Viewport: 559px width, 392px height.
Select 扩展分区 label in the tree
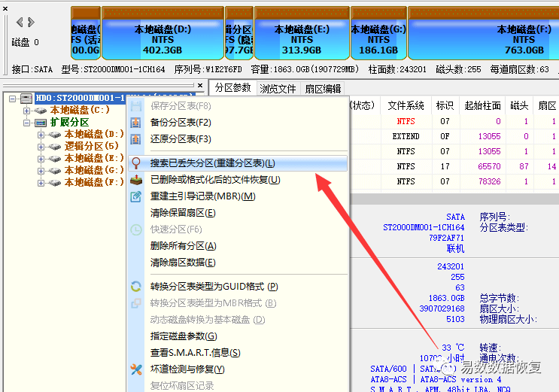pyautogui.click(x=69, y=123)
